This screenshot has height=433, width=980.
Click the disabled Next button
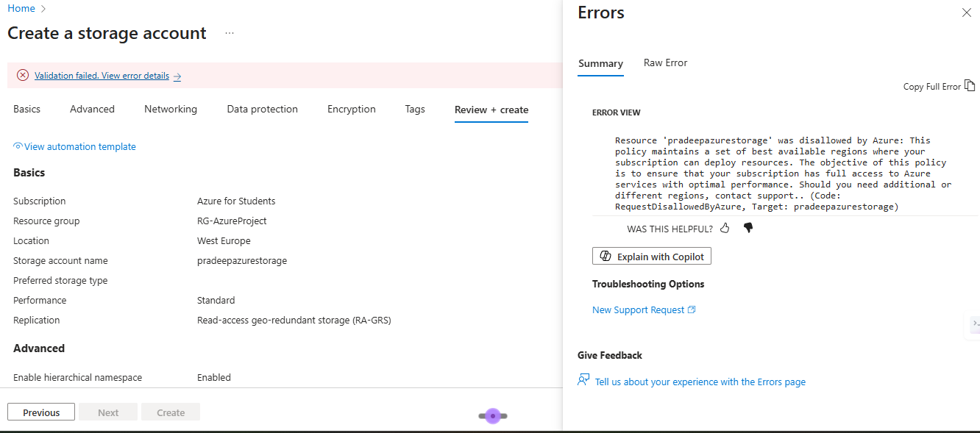pos(108,412)
